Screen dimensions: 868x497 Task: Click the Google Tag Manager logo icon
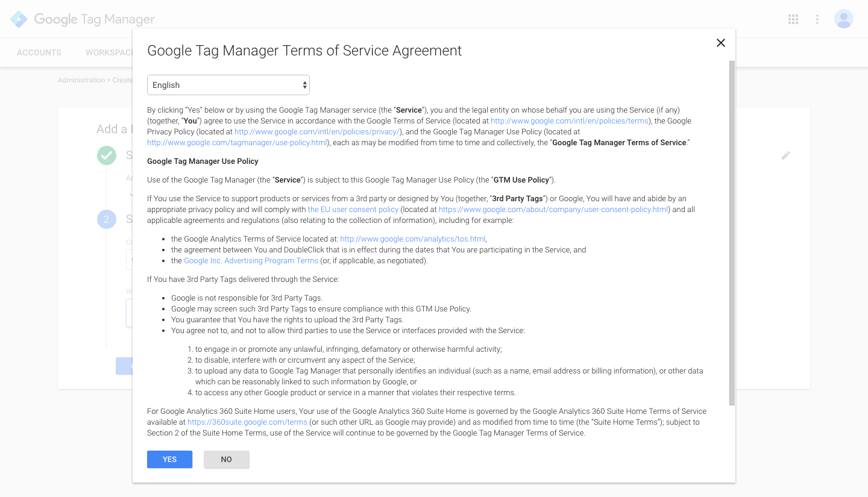pyautogui.click(x=19, y=19)
